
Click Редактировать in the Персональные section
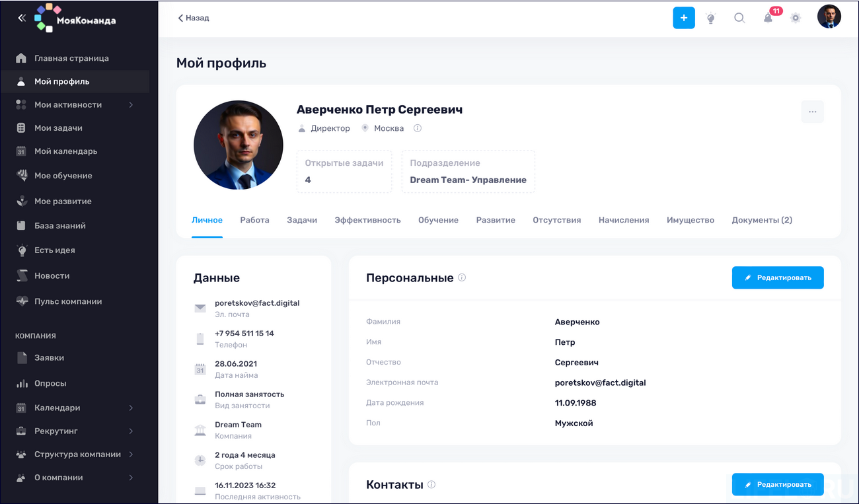coord(778,277)
